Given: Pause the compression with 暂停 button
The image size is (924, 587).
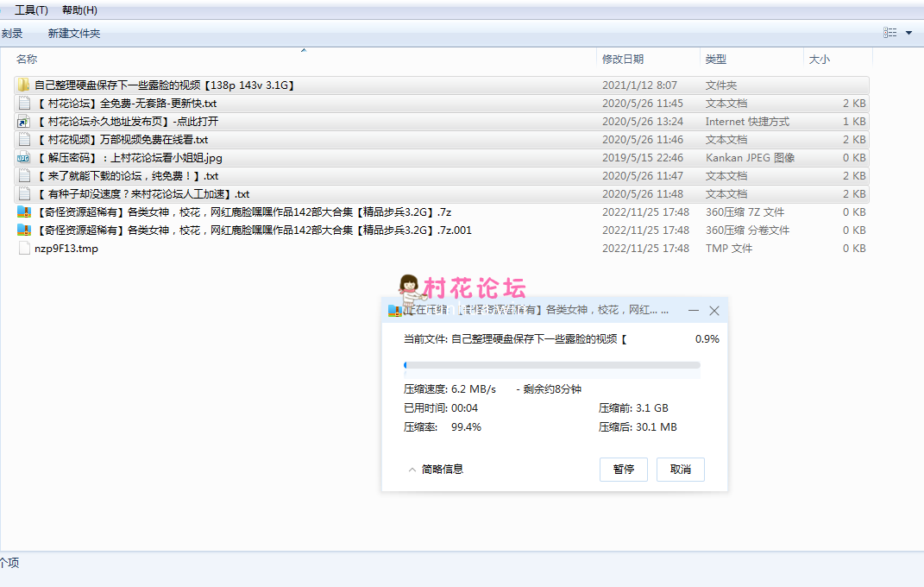Looking at the screenshot, I should (x=623, y=470).
